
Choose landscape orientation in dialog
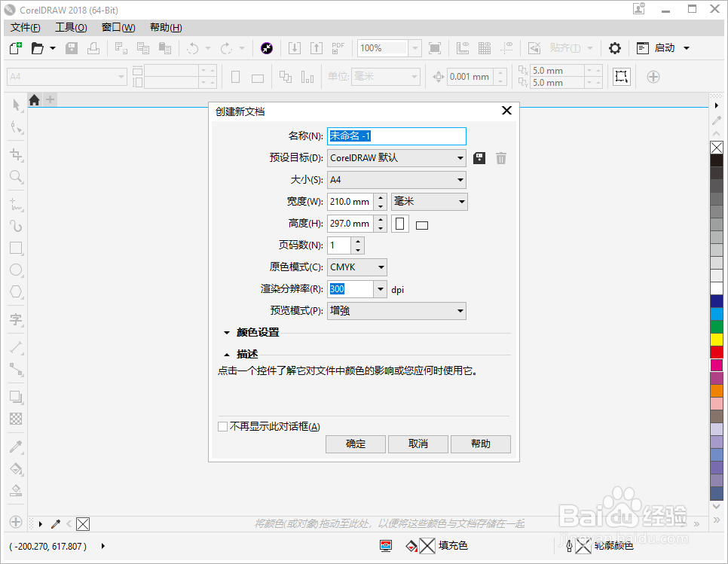(x=422, y=225)
